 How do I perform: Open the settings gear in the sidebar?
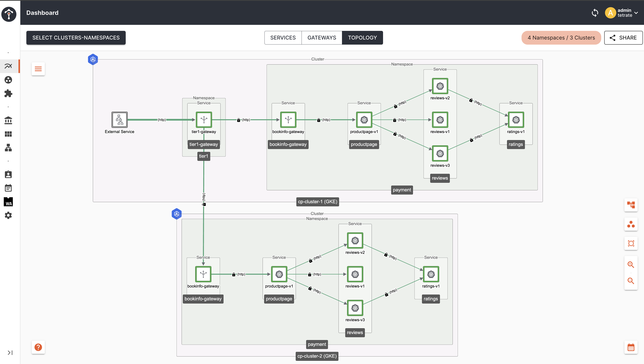[x=8, y=215]
